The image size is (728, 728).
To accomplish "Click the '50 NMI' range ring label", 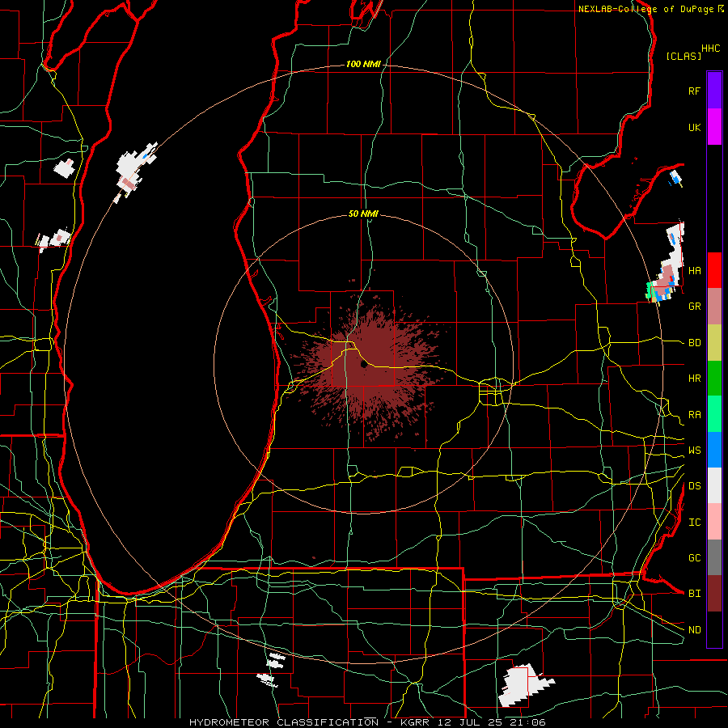I will tap(363, 214).
